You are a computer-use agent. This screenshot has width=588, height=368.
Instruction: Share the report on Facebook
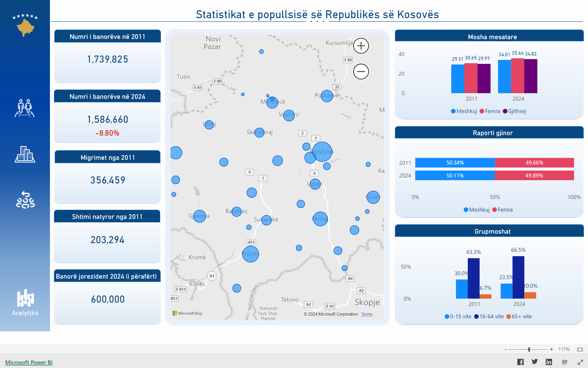pyautogui.click(x=520, y=362)
